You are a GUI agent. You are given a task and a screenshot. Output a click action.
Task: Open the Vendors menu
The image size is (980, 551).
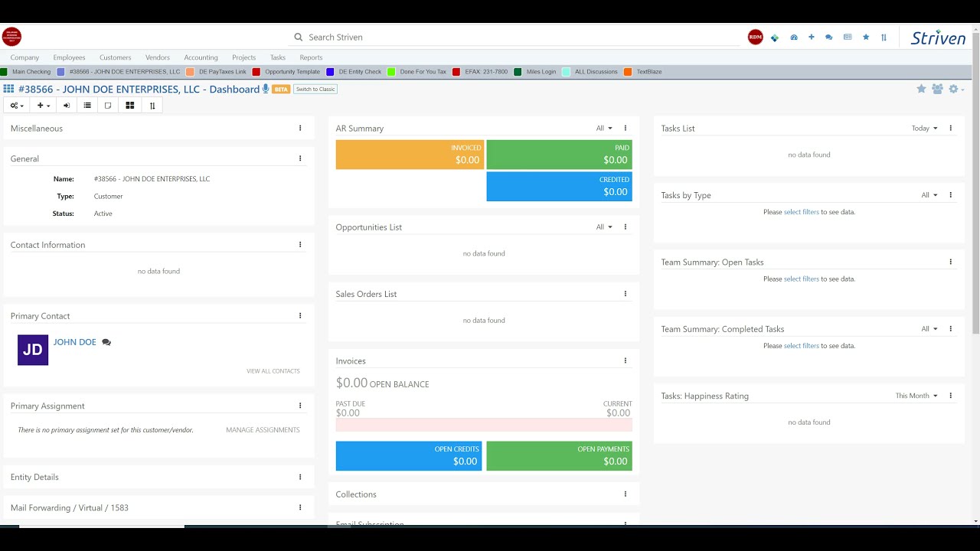[158, 57]
